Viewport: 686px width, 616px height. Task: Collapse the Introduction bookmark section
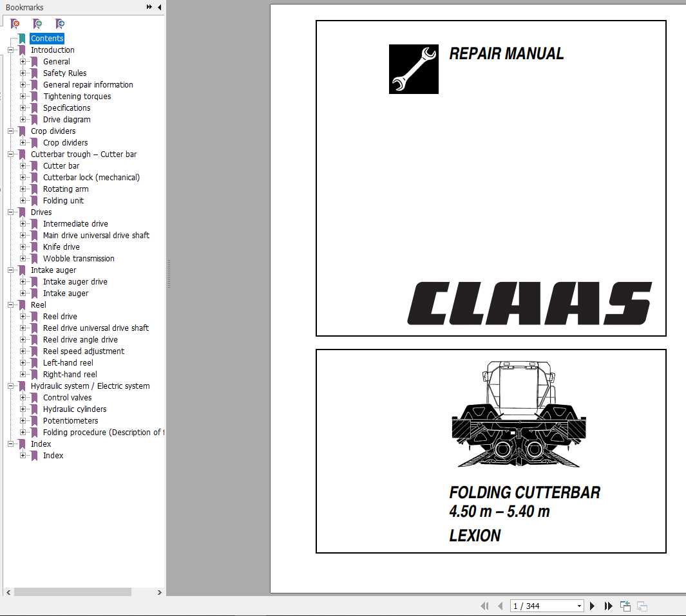(x=10, y=50)
